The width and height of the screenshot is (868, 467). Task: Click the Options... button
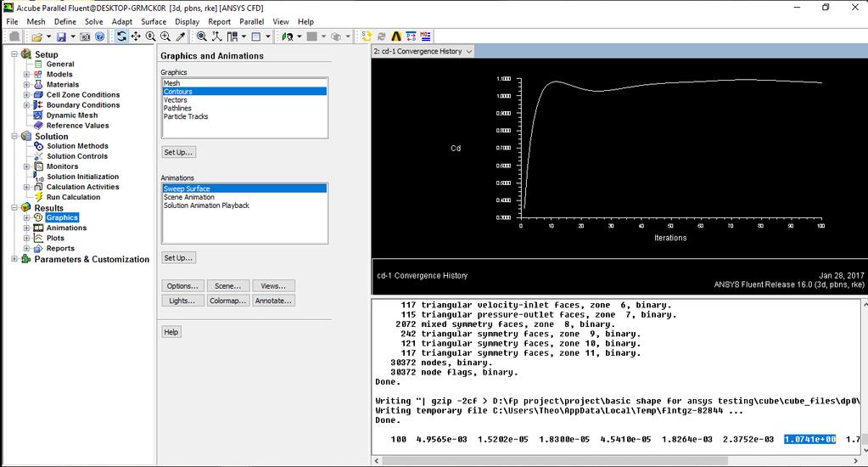[182, 286]
